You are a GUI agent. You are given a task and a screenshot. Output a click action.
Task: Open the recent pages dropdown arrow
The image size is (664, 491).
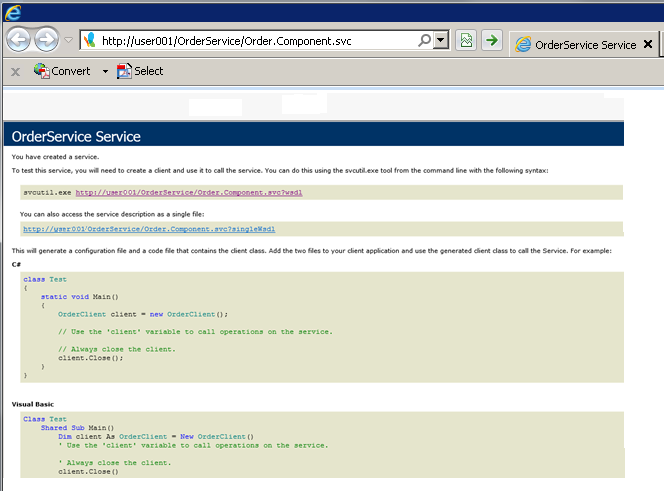(x=68, y=41)
